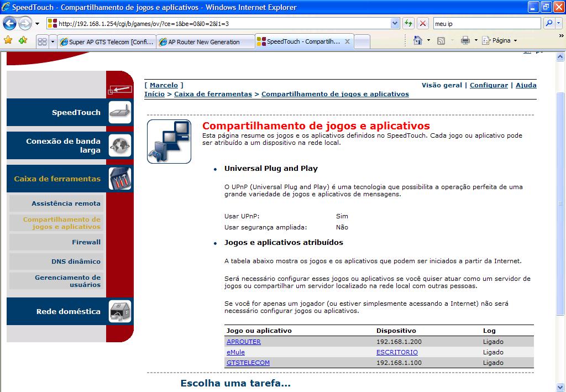Click the globe icon beside Conexão de banda larga

coord(120,145)
